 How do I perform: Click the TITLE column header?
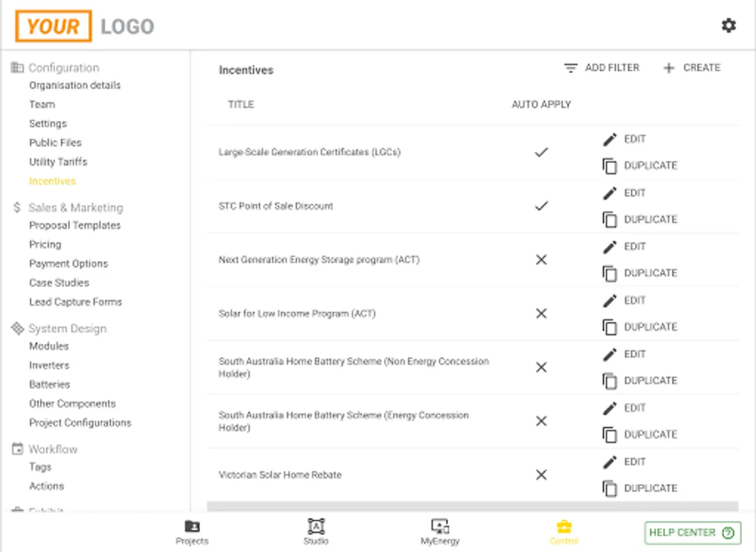coord(241,104)
